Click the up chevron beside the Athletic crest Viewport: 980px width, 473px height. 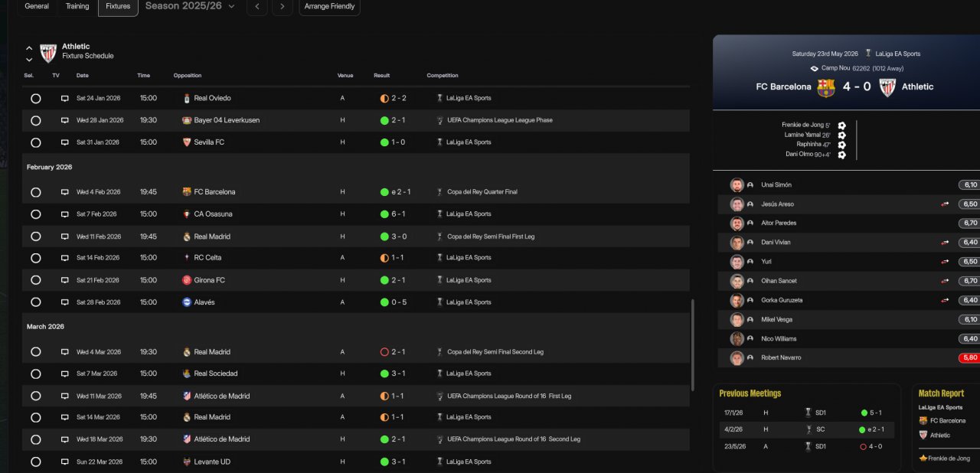29,47
